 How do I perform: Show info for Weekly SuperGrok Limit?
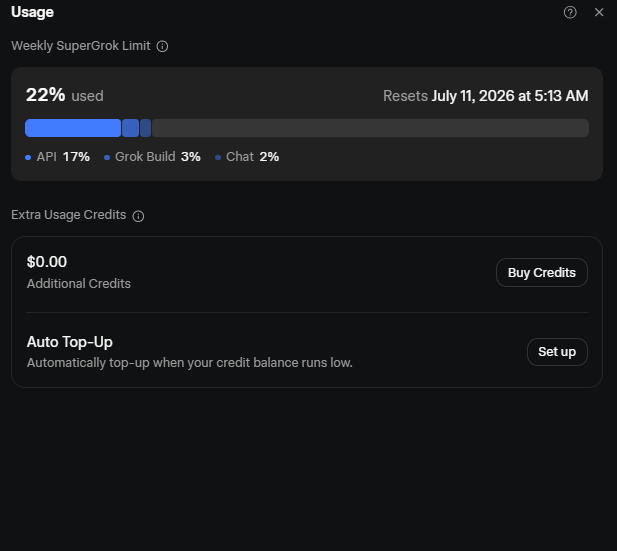[x=162, y=46]
